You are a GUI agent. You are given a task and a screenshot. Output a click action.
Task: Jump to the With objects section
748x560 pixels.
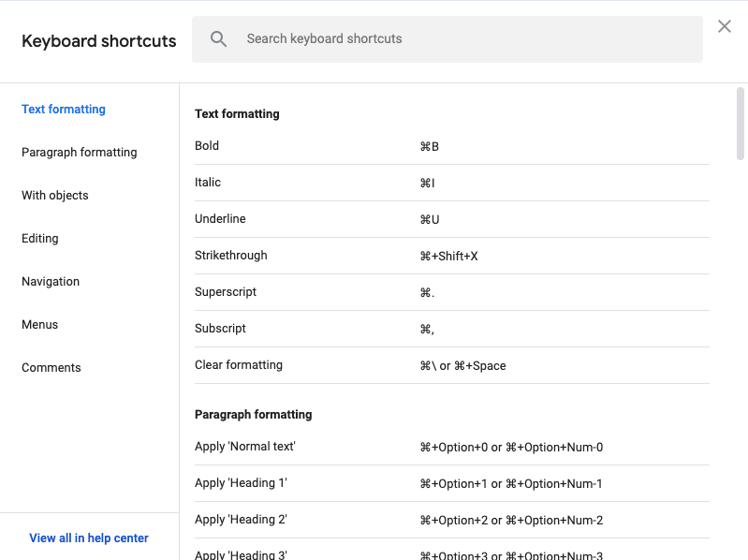pyautogui.click(x=55, y=196)
